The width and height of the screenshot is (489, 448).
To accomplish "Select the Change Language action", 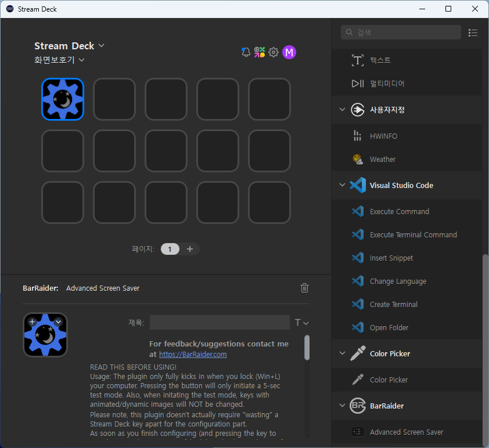I will click(x=407, y=281).
